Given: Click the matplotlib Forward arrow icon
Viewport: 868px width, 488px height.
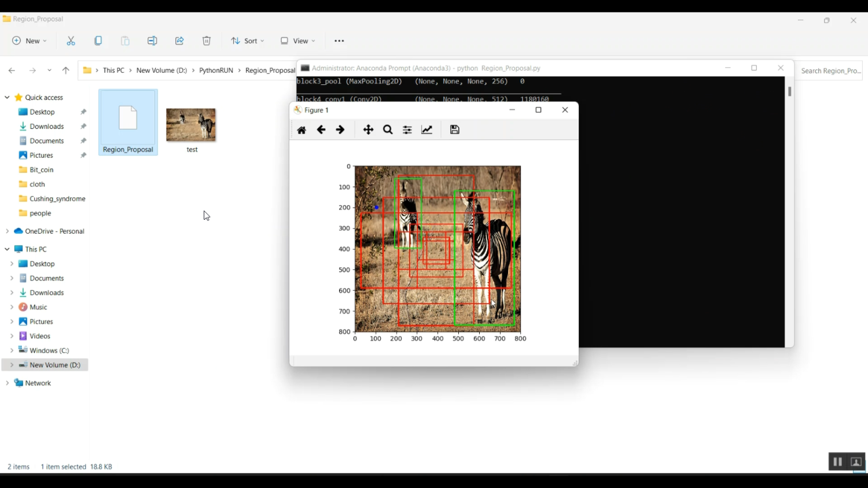Looking at the screenshot, I should [341, 131].
